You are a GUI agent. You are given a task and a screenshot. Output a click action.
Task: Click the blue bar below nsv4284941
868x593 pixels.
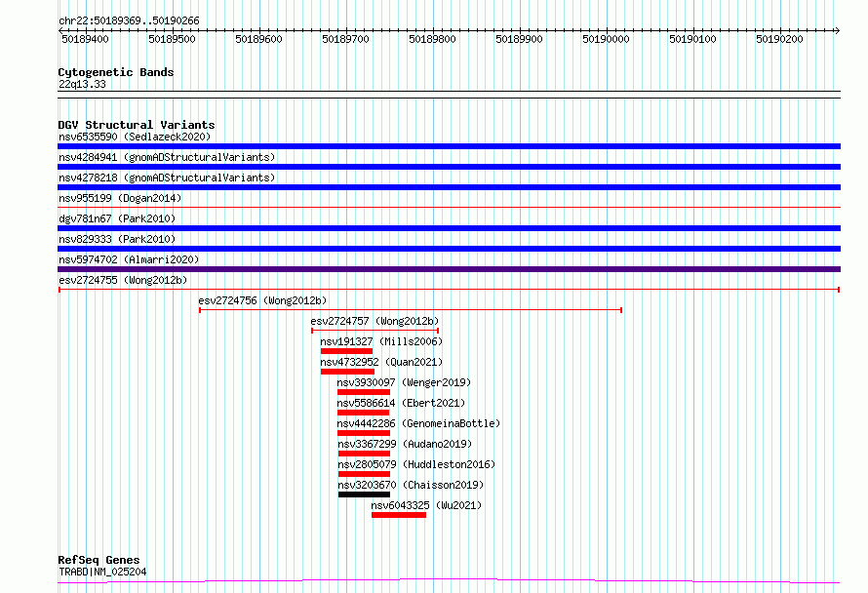click(x=449, y=167)
